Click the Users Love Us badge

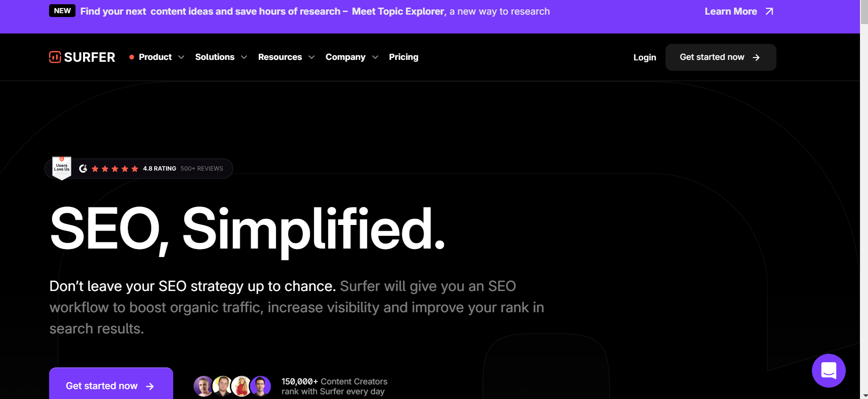point(62,168)
